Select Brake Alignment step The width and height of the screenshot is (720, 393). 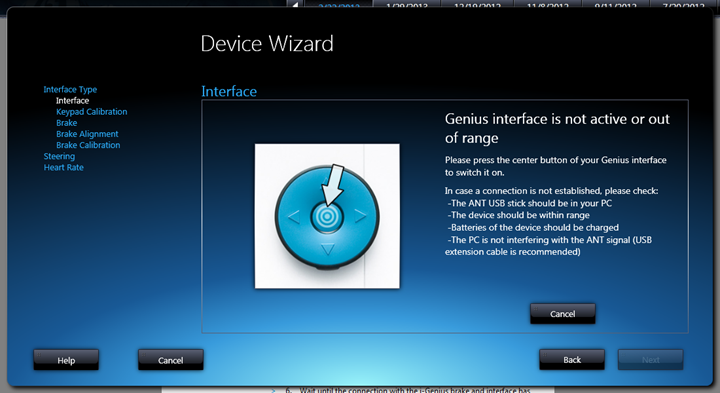pyautogui.click(x=87, y=134)
